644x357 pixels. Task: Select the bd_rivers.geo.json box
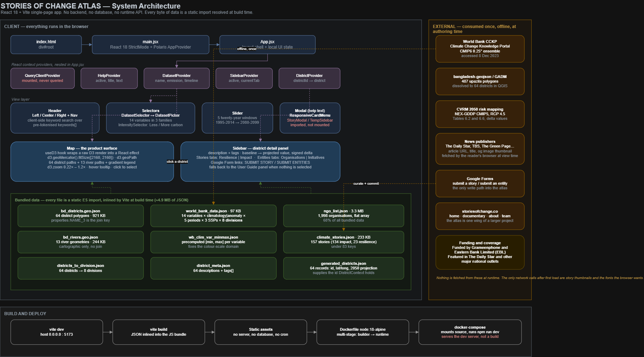point(80,242)
